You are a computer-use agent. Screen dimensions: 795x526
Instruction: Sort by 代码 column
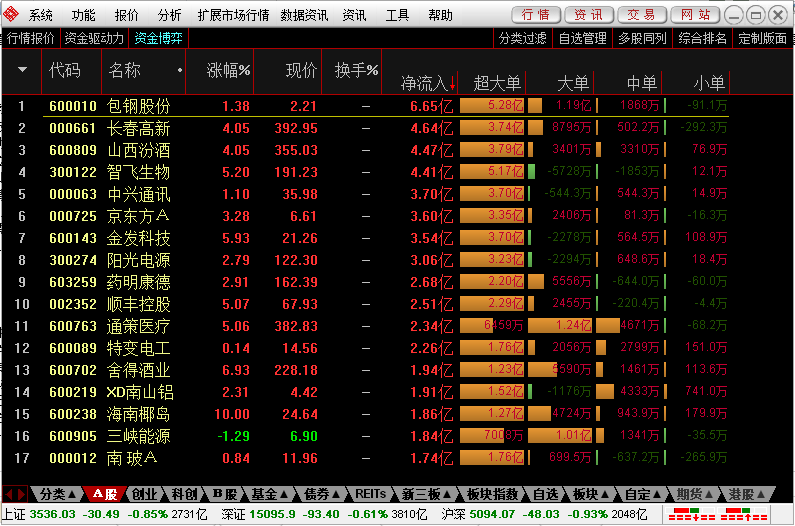coord(65,71)
